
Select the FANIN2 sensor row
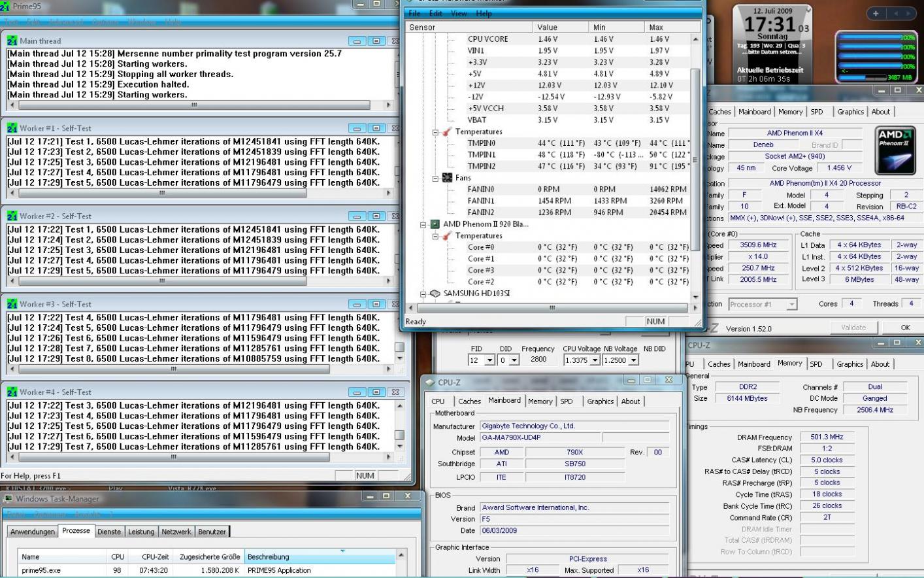point(548,212)
